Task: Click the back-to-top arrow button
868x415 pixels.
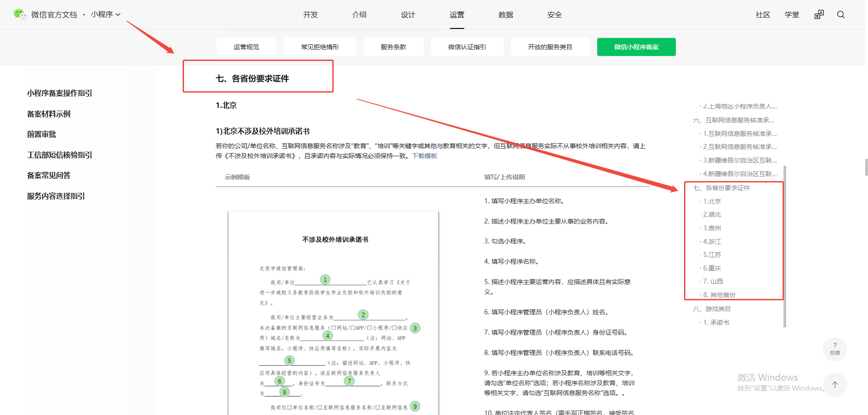Action: click(x=835, y=385)
